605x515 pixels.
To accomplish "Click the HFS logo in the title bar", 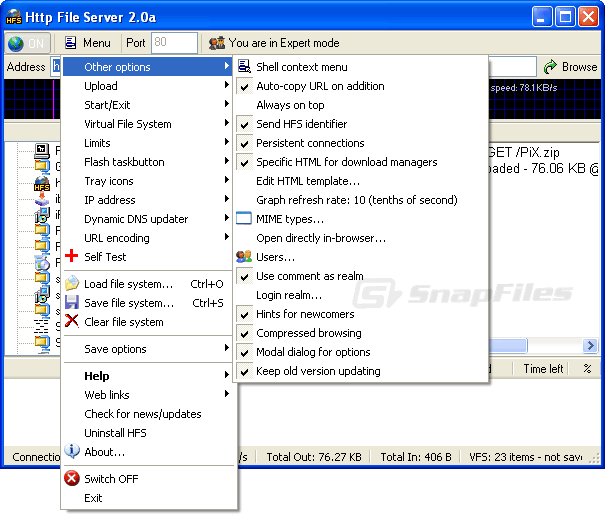I will (14, 17).
